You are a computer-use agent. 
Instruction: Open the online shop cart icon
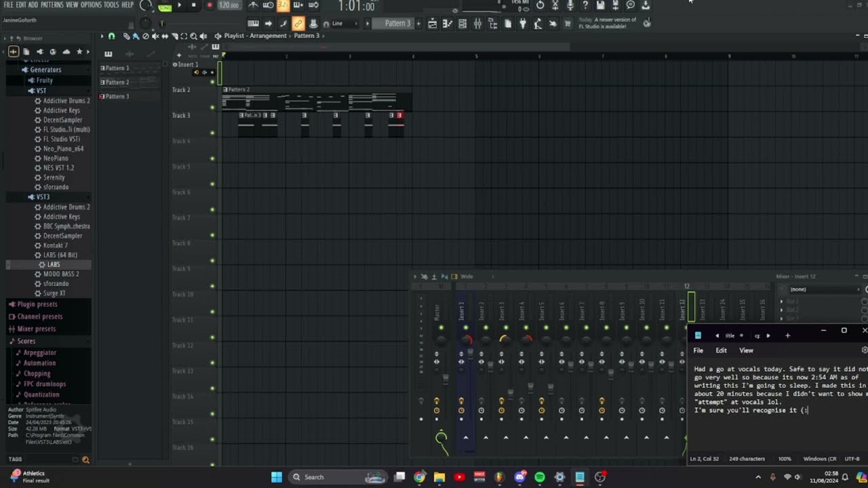(568, 24)
